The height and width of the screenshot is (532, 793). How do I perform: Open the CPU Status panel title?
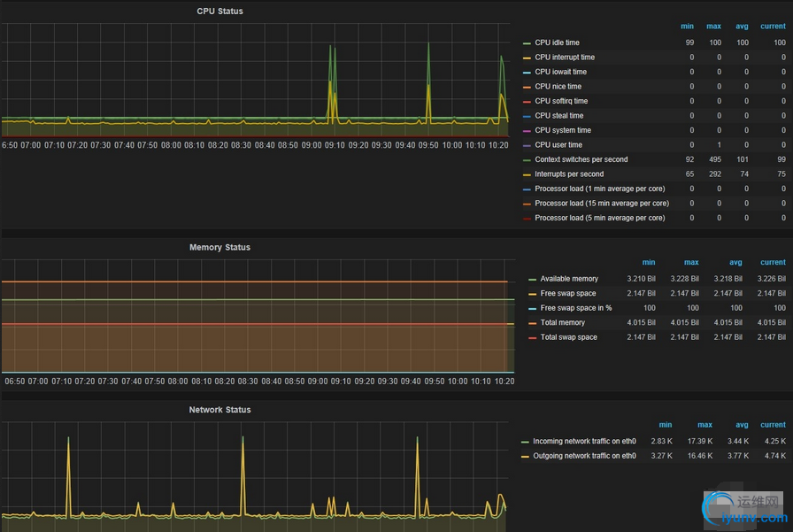pos(219,12)
